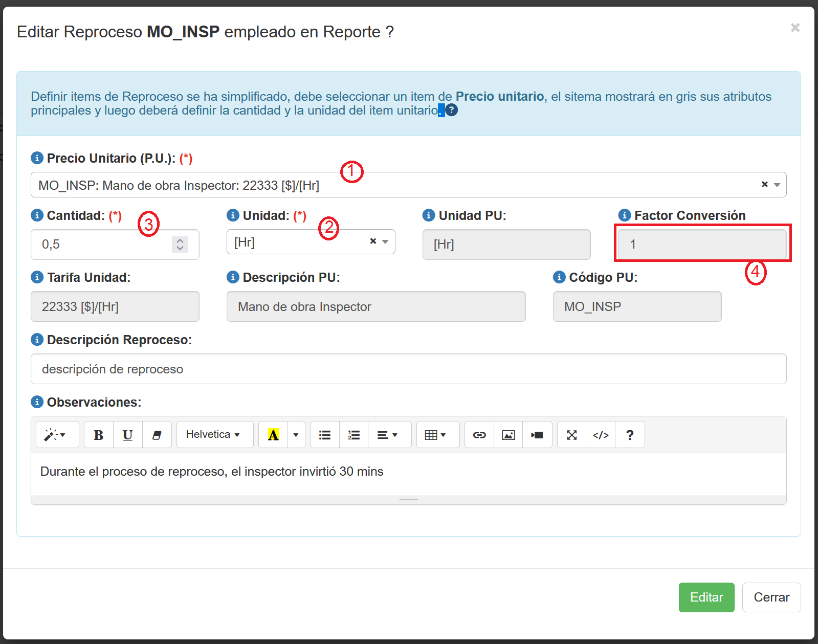Toggle Underline in the editor toolbar
The width and height of the screenshot is (818, 644).
tap(128, 435)
